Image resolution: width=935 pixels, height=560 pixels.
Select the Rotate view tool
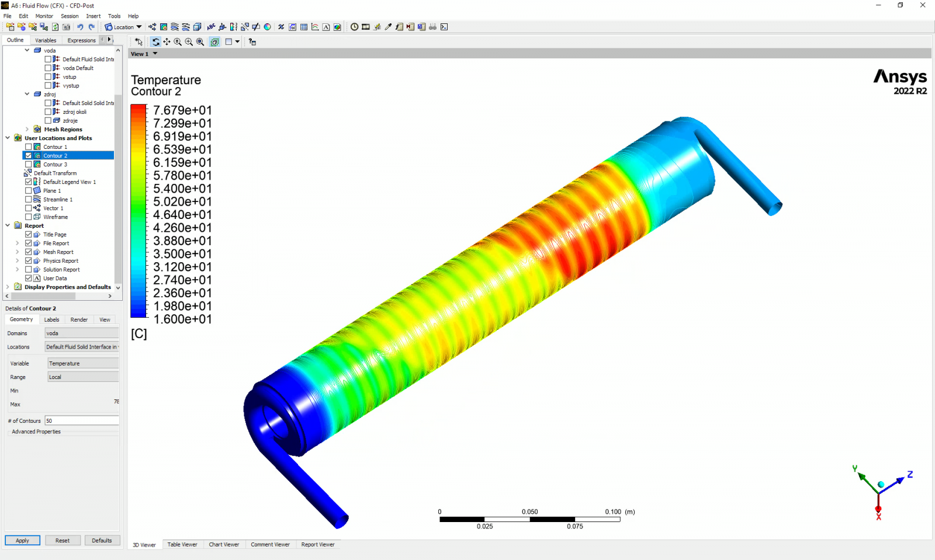(x=155, y=42)
